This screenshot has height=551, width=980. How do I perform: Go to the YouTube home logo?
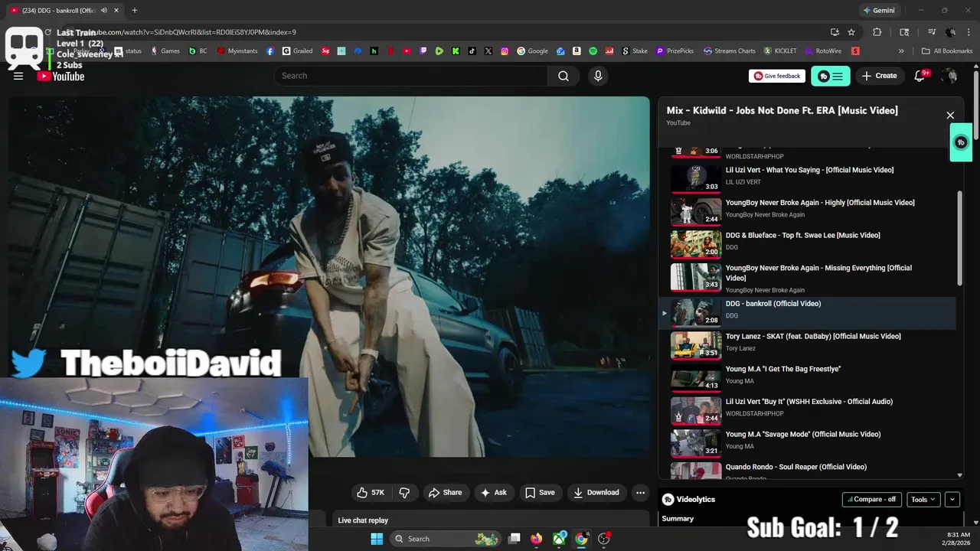tap(60, 76)
